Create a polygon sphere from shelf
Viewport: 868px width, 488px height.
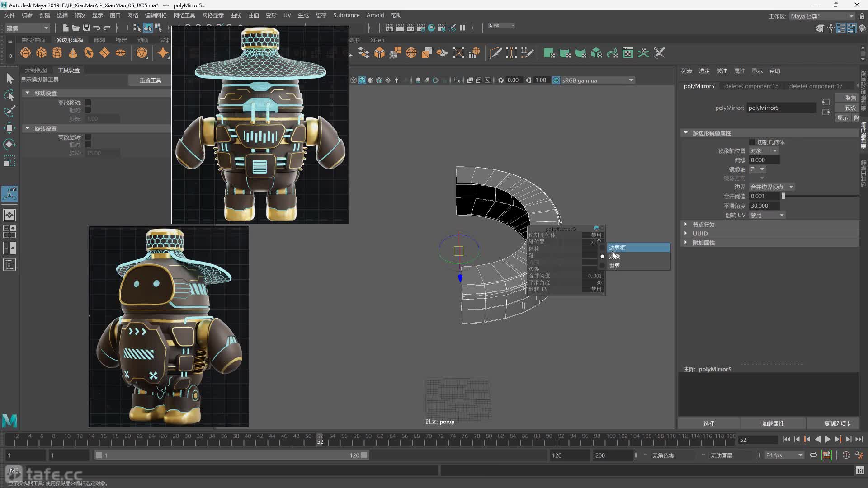click(26, 53)
